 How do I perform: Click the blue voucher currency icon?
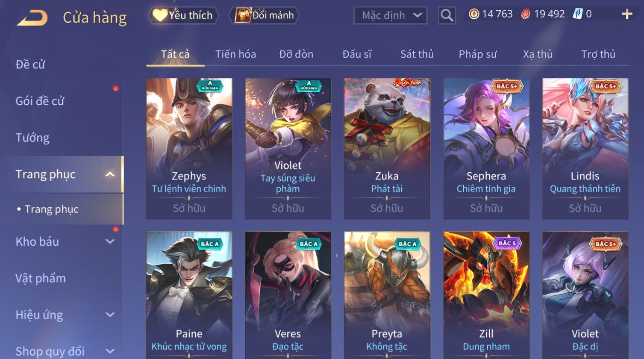click(578, 15)
